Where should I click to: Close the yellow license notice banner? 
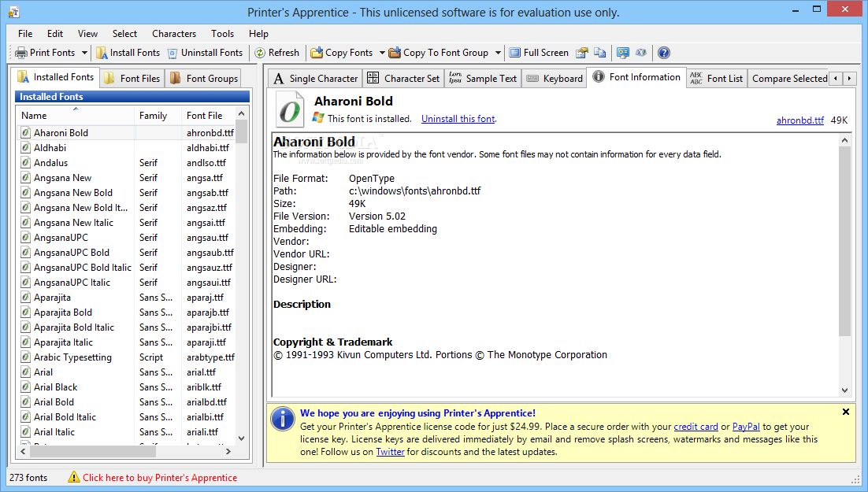[846, 412]
